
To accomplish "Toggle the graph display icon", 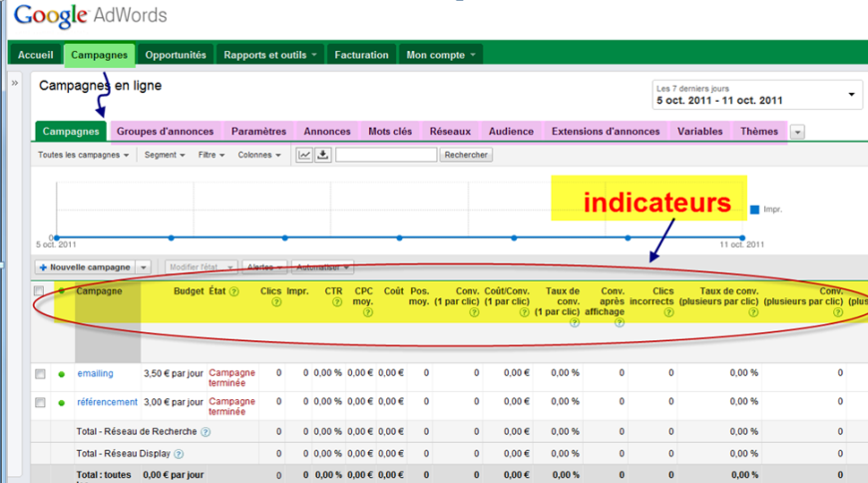I will point(304,155).
